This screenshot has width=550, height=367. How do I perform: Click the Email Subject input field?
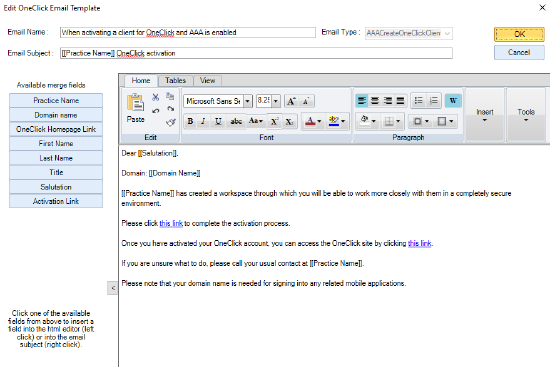[256, 53]
